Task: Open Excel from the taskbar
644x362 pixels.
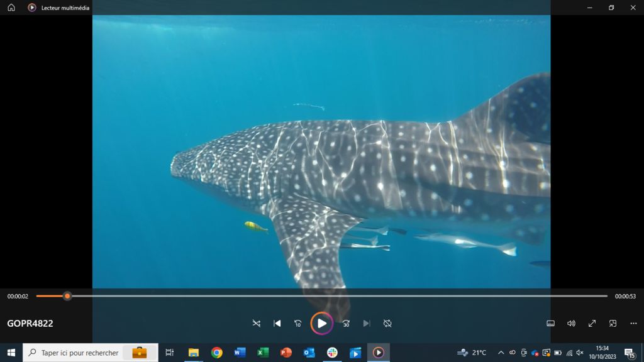Action: [x=263, y=353]
